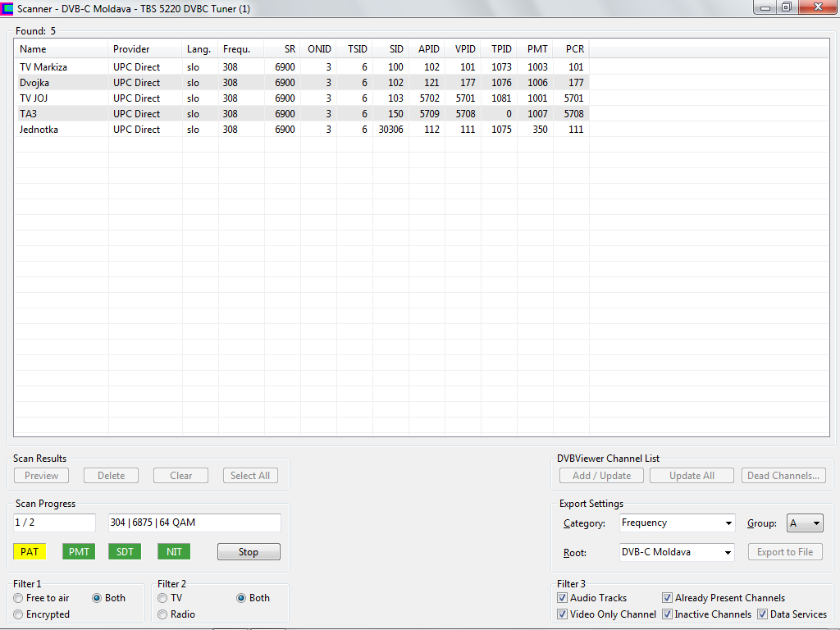The image size is (840, 630).
Task: Click Export to File button
Action: tap(785, 552)
